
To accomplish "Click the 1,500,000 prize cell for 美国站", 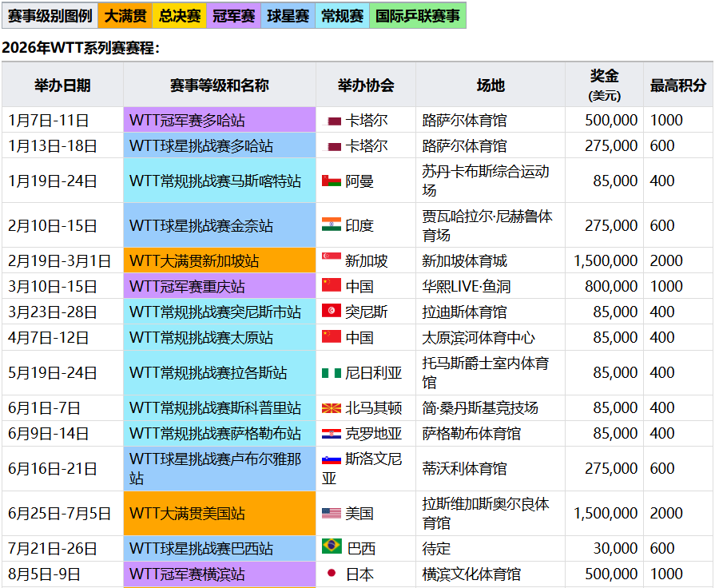I will [x=605, y=514].
